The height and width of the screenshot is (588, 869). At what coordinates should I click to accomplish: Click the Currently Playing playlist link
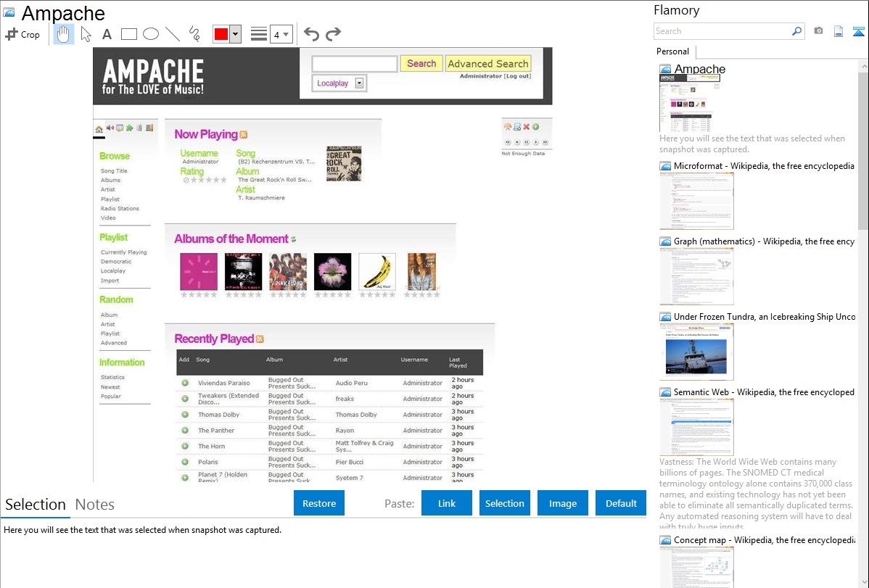point(123,252)
